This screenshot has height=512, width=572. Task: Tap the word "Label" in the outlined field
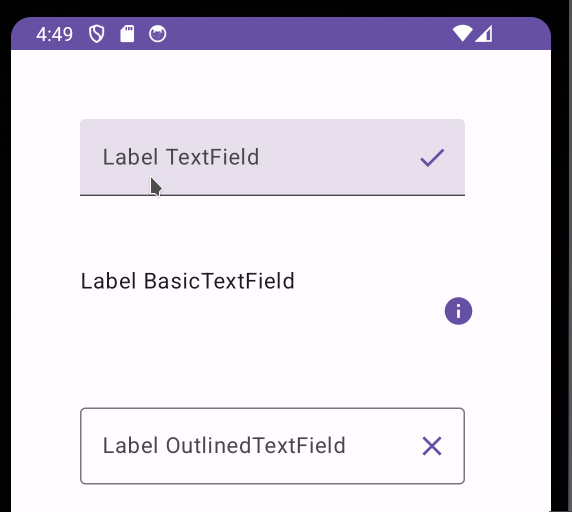131,445
